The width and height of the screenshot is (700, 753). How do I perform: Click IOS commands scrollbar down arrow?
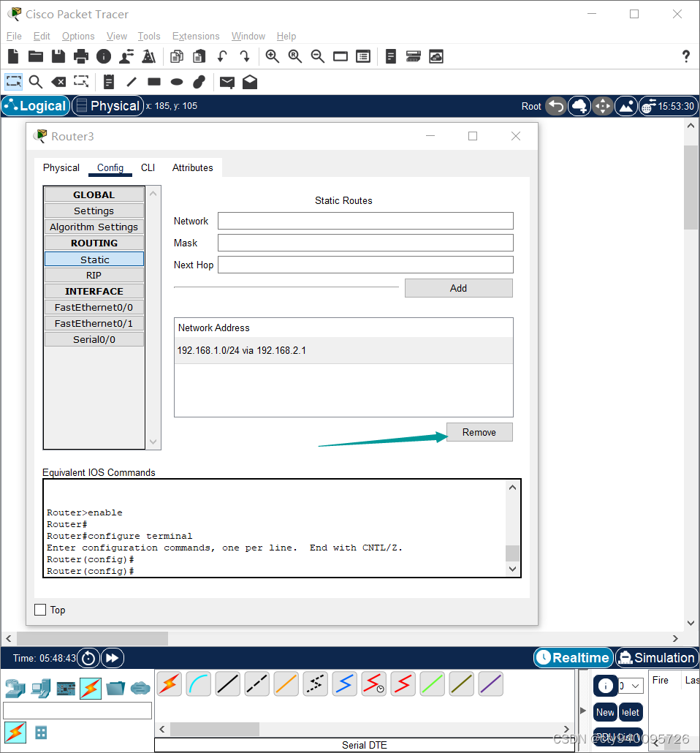click(512, 569)
